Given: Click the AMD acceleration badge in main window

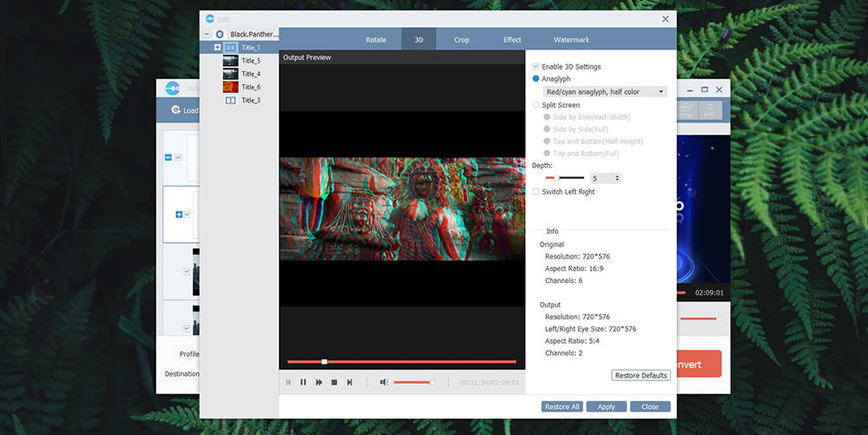Looking at the screenshot, I should click(710, 110).
